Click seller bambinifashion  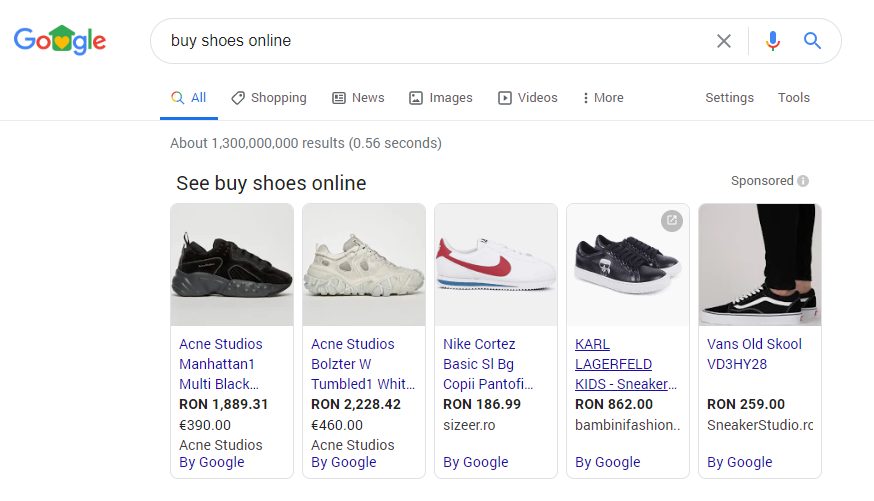(628, 425)
